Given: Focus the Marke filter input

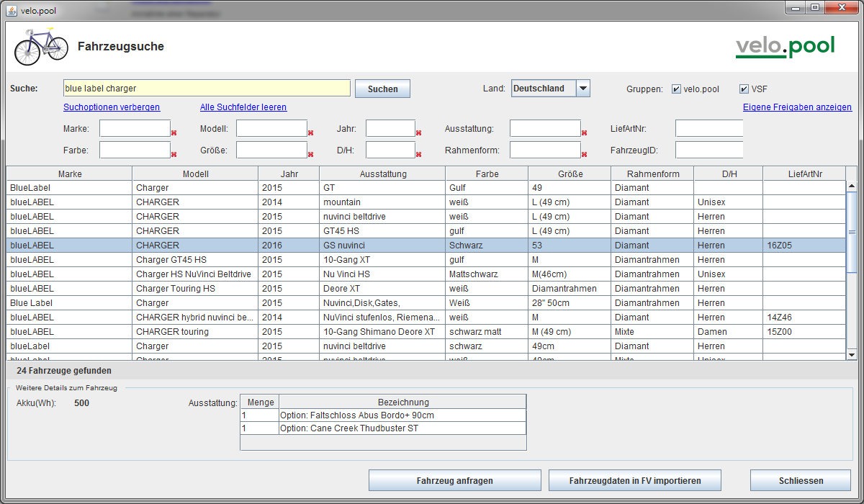Looking at the screenshot, I should coord(135,129).
